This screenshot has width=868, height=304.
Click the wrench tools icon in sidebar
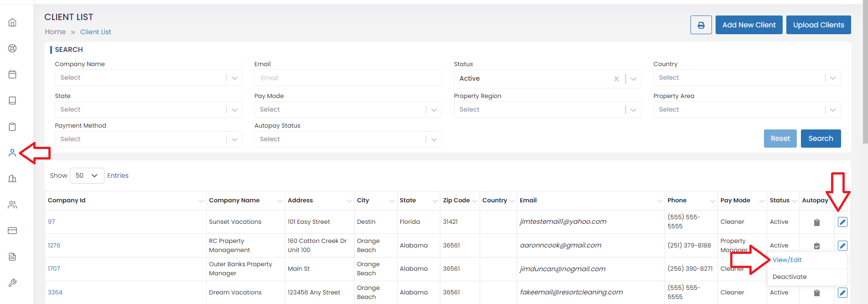coord(12,283)
